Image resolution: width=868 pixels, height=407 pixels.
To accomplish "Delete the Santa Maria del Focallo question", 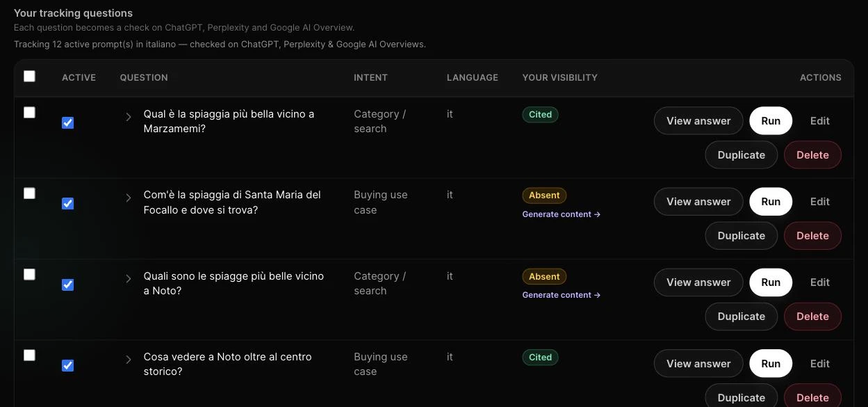I will [x=812, y=236].
